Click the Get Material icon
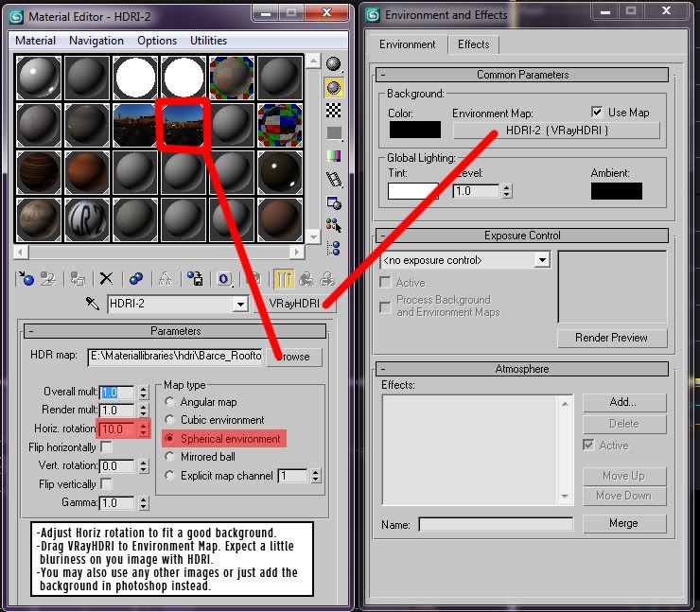 click(26, 278)
